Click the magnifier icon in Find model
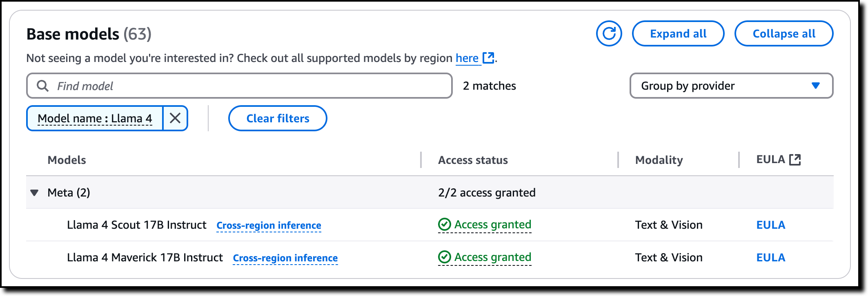Viewport: 868px width, 296px height. (42, 86)
